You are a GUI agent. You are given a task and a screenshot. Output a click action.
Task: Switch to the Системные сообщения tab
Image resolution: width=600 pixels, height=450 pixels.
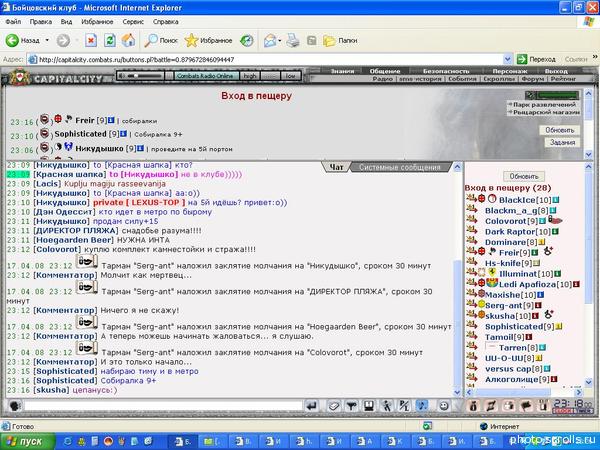point(400,167)
